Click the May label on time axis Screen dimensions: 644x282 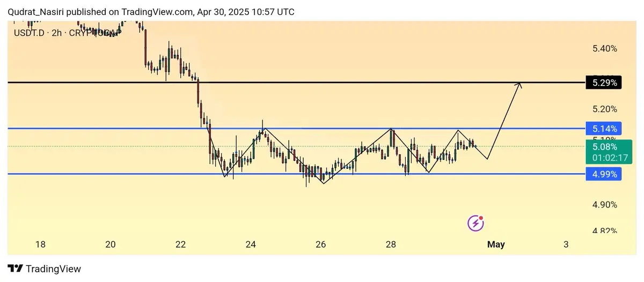496,244
